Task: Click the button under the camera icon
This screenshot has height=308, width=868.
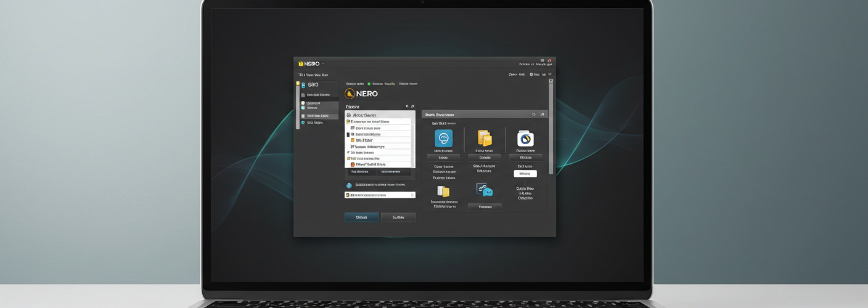Action: click(x=525, y=158)
